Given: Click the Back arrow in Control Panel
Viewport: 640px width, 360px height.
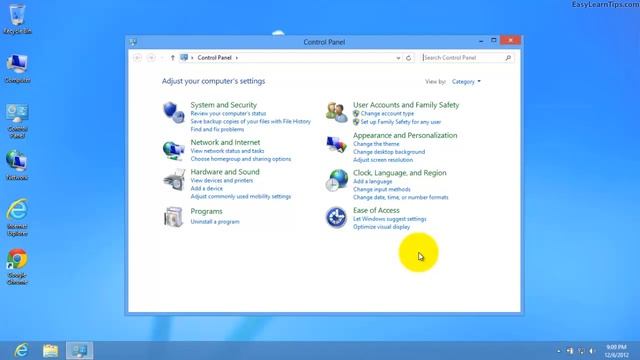Looking at the screenshot, I should coord(138,58).
